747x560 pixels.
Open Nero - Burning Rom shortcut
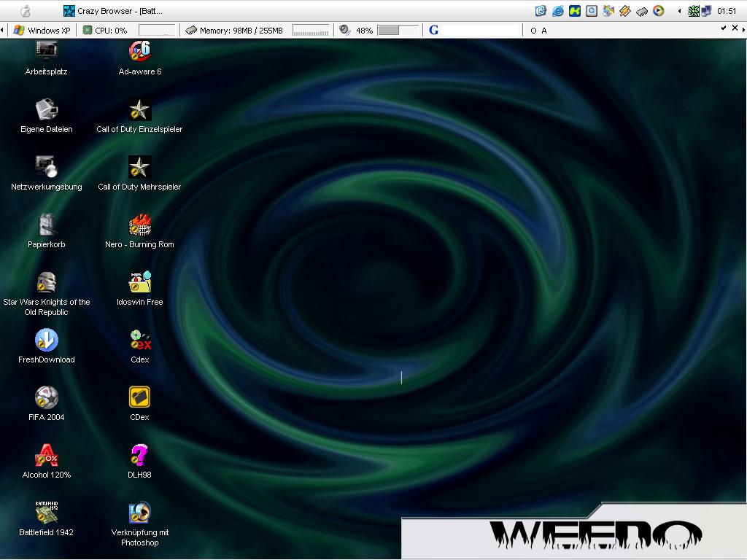pos(139,225)
